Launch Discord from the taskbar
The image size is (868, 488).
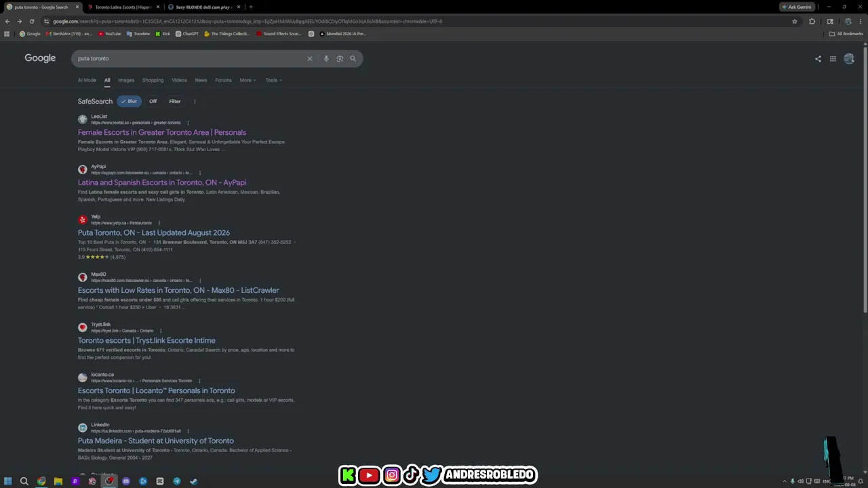click(x=126, y=481)
